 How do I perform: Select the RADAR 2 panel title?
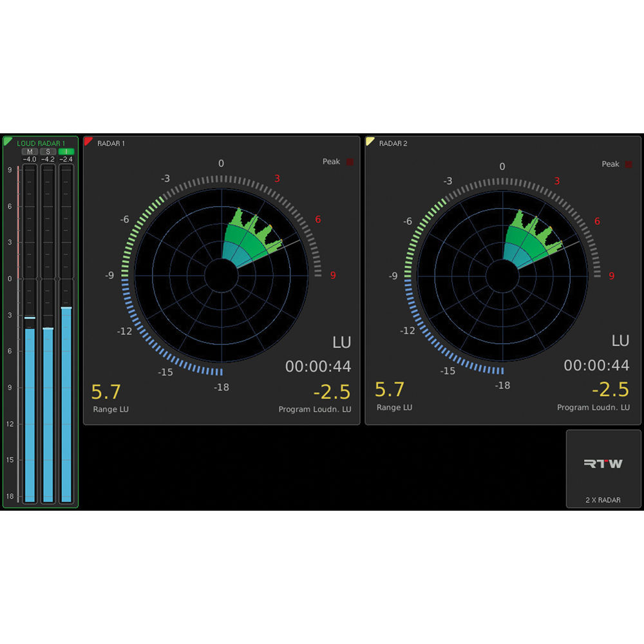[x=393, y=143]
